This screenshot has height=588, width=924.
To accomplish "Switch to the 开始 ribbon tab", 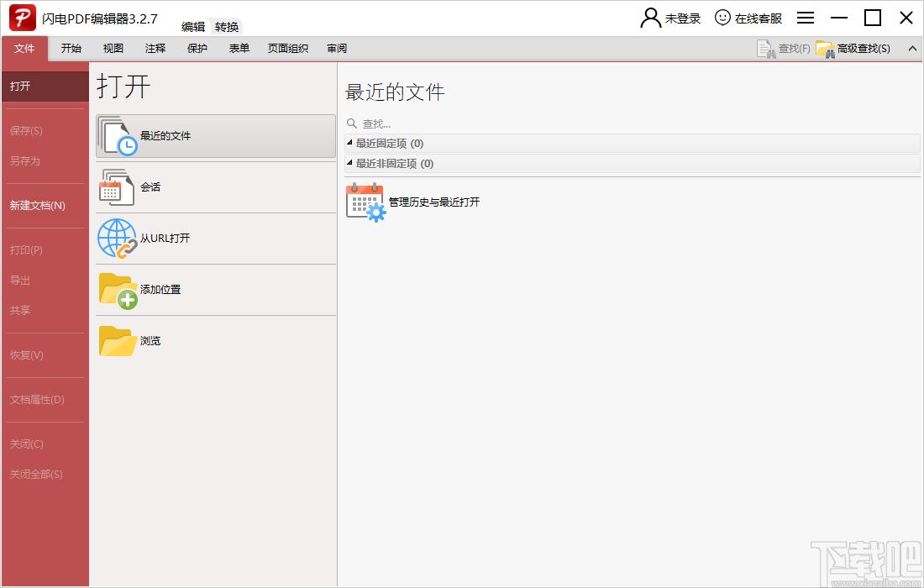I will point(71,49).
